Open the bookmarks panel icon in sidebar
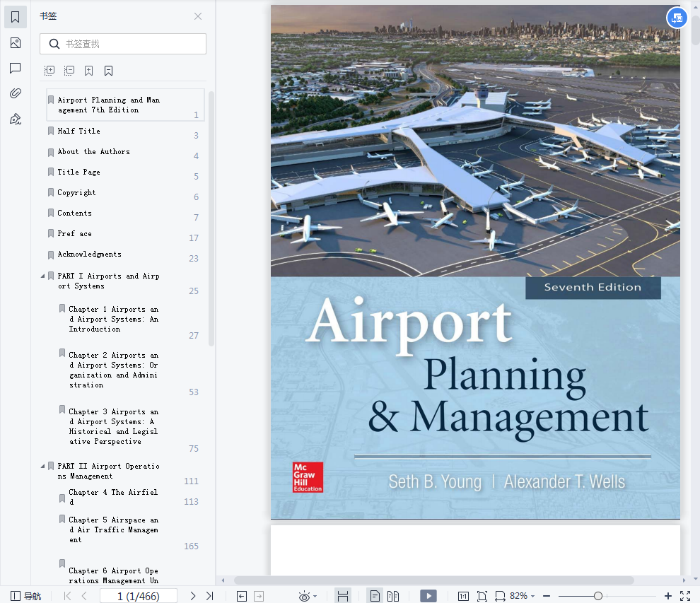 tap(15, 17)
